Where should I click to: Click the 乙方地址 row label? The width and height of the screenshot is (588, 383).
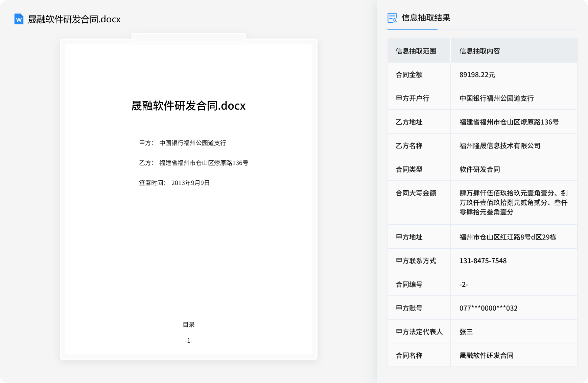409,122
